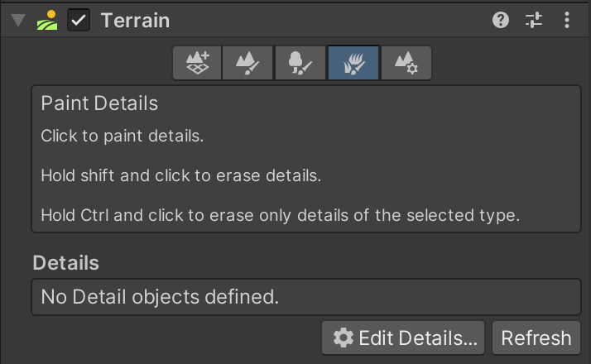Open the Terrain help reference icon
Image resolution: width=591 pixels, height=364 pixels.
click(x=501, y=21)
